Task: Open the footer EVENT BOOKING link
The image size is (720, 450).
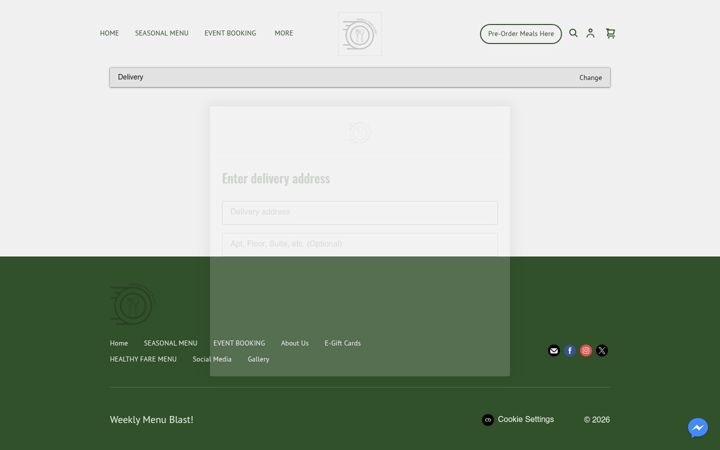Action: tap(239, 343)
